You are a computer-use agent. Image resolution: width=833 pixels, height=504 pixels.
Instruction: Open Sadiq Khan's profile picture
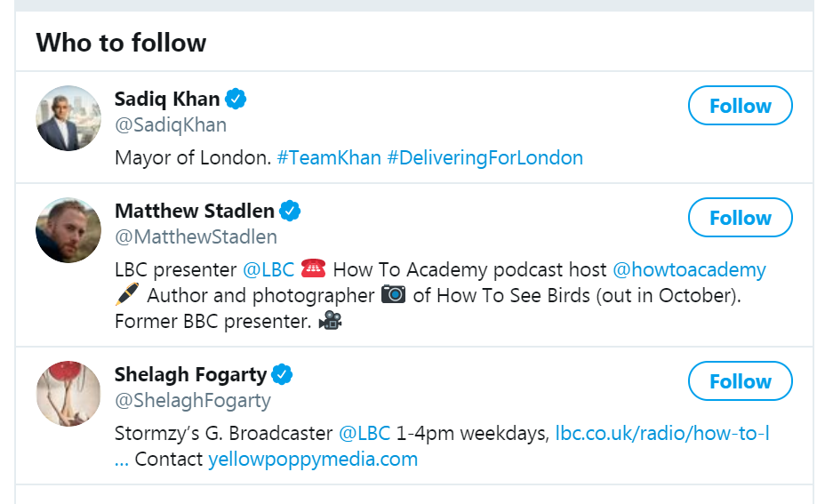click(68, 118)
